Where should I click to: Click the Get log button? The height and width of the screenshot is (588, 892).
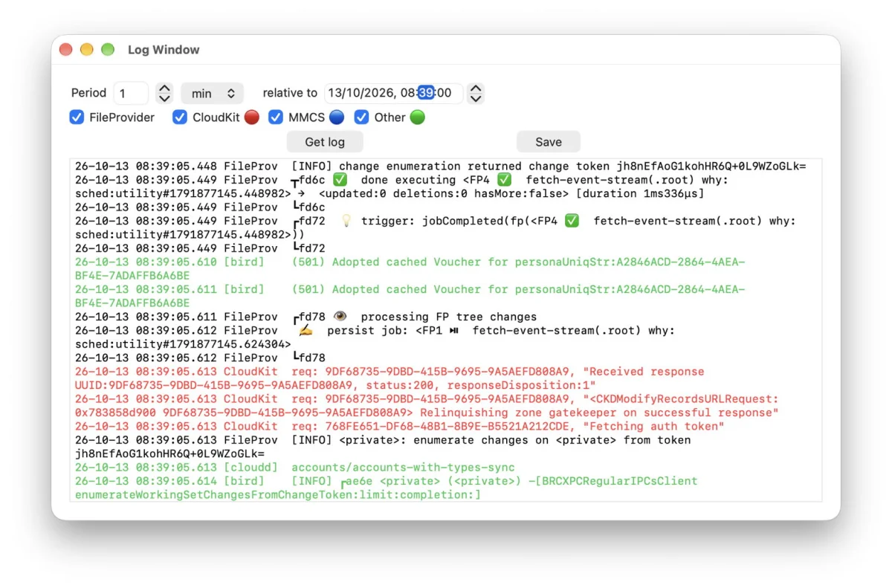click(325, 142)
